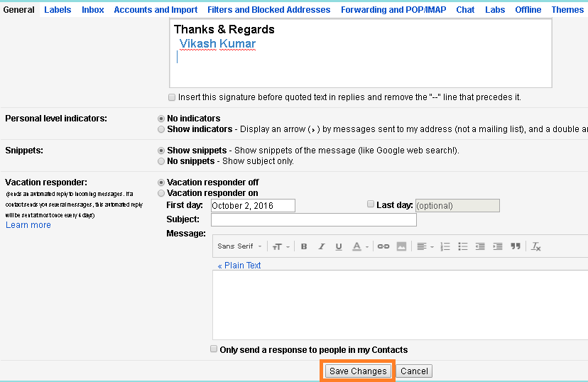Check only send response to Contacts
588x382 pixels.
pyautogui.click(x=214, y=349)
